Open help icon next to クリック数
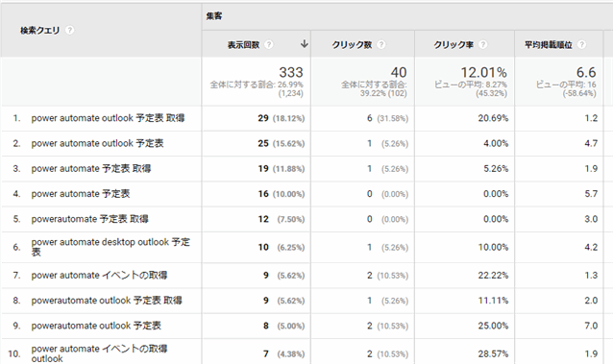This screenshot has height=364, width=613. point(380,44)
